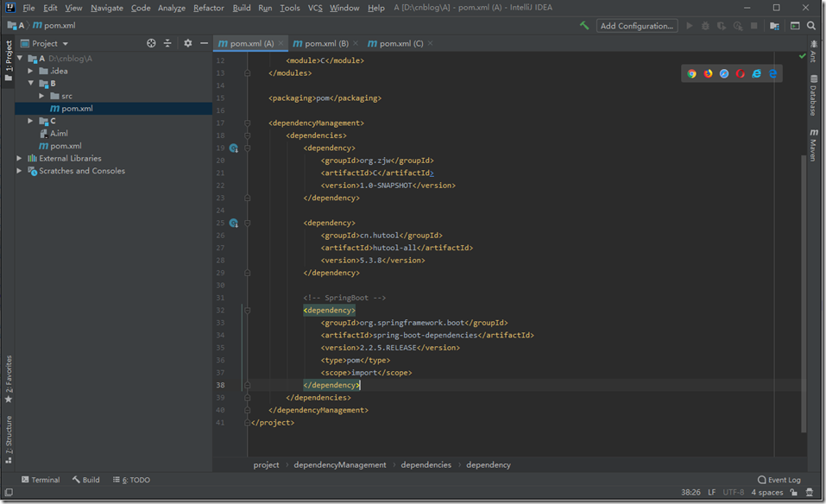Screen dimensions: 826x504
Task: Click the Debug bug icon in the toolbar
Action: (x=705, y=26)
